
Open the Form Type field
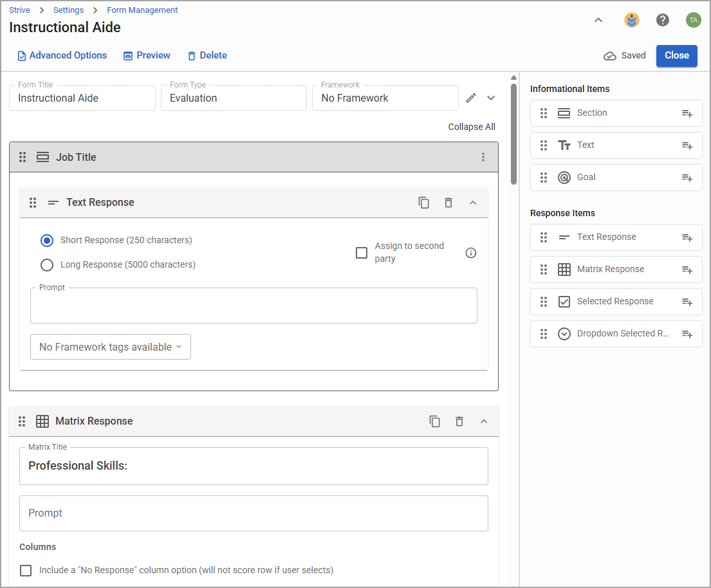point(234,98)
